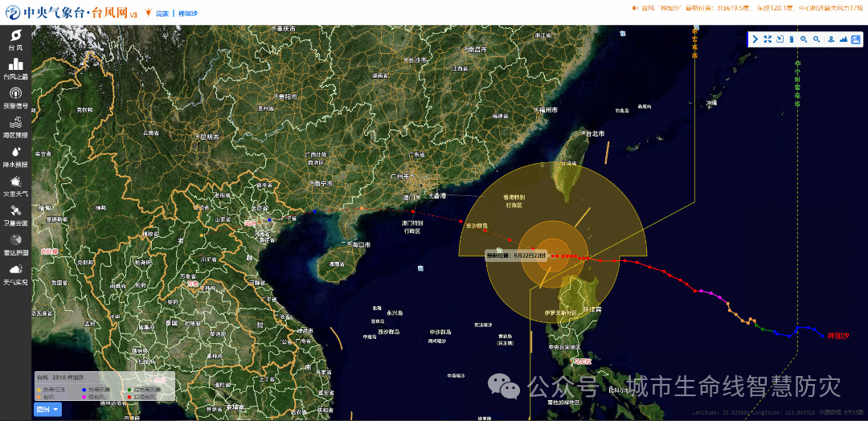
Task: Open the 台风之最 records panel
Action: 15,69
